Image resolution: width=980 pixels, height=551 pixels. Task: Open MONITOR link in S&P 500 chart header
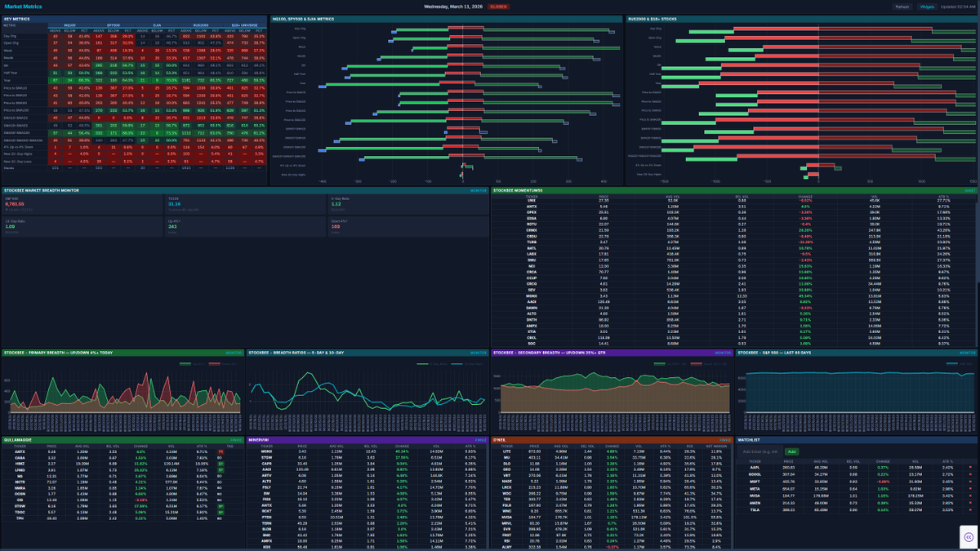[968, 353]
